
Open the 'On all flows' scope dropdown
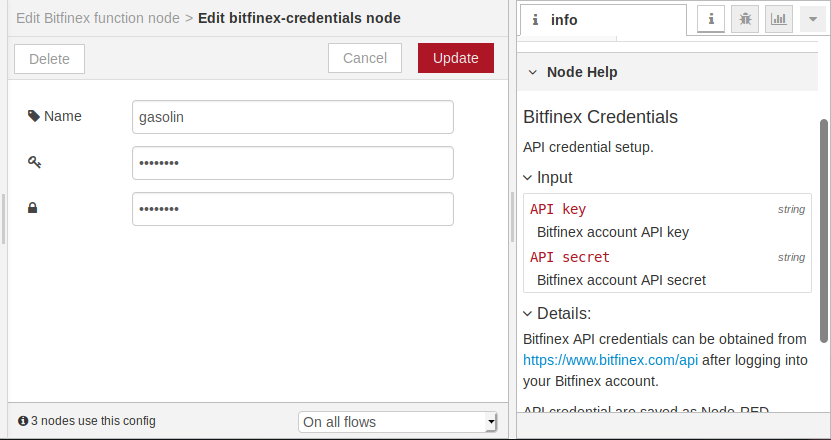(397, 422)
